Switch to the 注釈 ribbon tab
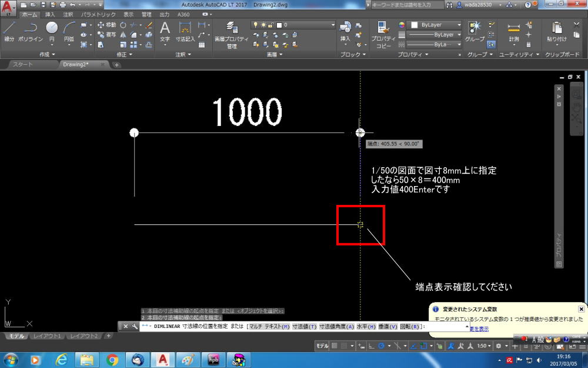The height and width of the screenshot is (368, 588). (68, 14)
